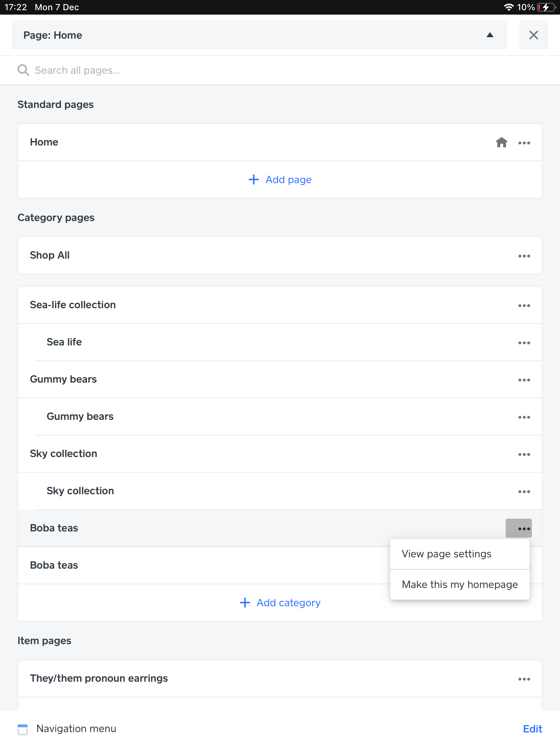The width and height of the screenshot is (560, 747).
Task: Open more options for top-level Sky collection
Action: click(x=524, y=454)
